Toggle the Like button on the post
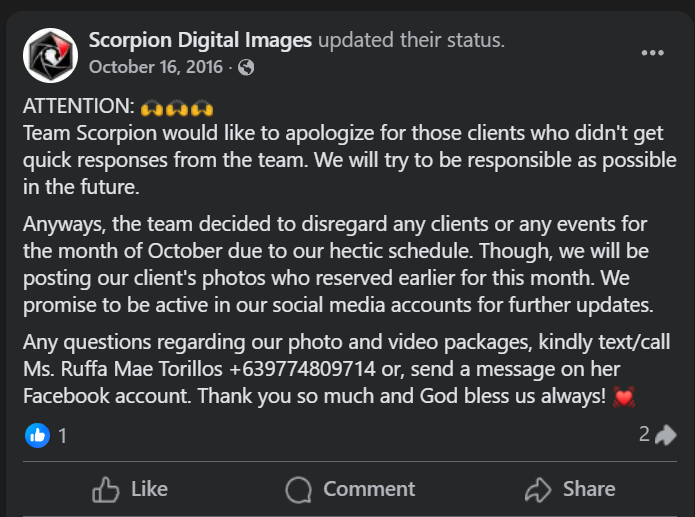 coord(130,489)
